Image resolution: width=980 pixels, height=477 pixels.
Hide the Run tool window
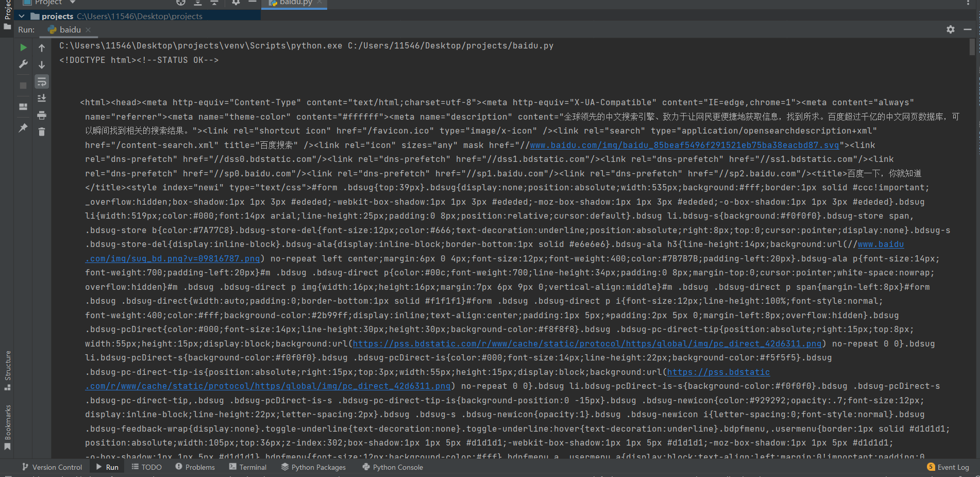pyautogui.click(x=968, y=29)
